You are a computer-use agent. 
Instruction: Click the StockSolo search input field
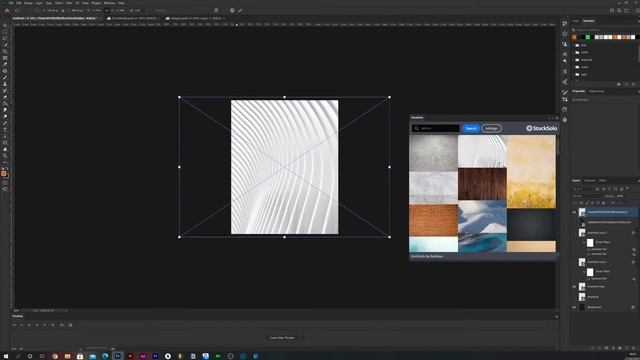[436, 128]
